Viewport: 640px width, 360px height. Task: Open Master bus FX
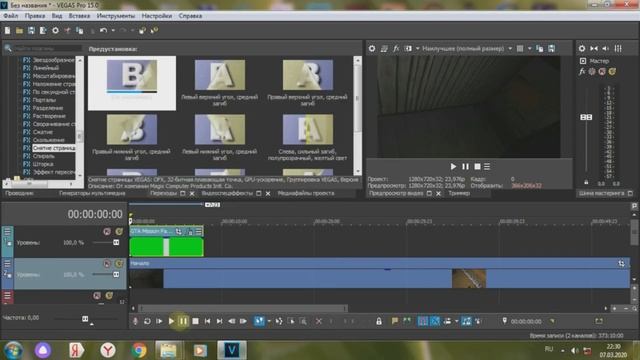pyautogui.click(x=582, y=71)
